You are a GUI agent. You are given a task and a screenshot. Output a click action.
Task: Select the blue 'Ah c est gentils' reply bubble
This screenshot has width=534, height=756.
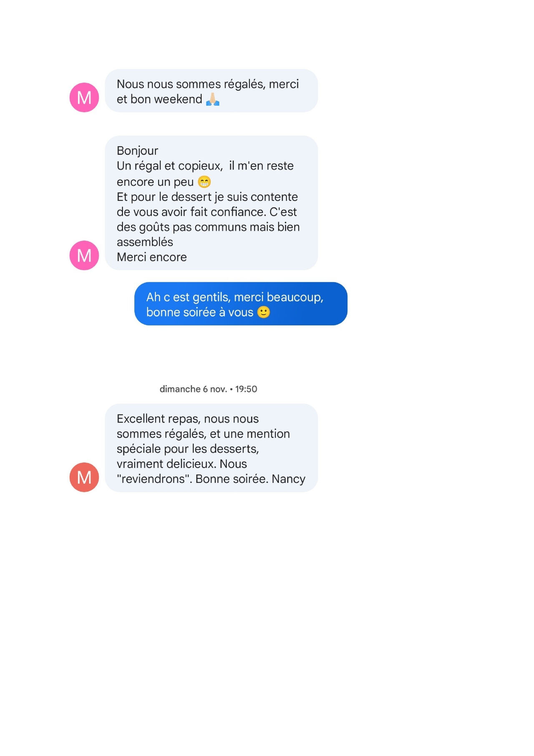241,303
